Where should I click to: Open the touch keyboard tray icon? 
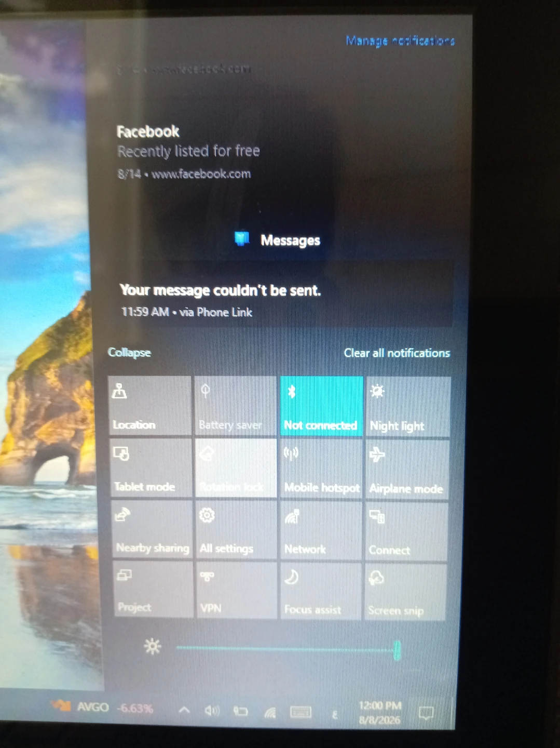(301, 712)
